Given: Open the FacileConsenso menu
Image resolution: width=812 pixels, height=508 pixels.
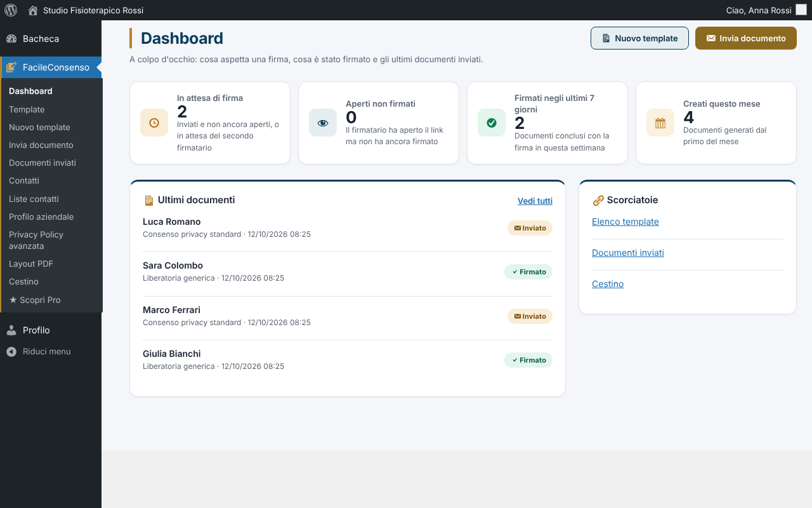Looking at the screenshot, I should pyautogui.click(x=51, y=67).
